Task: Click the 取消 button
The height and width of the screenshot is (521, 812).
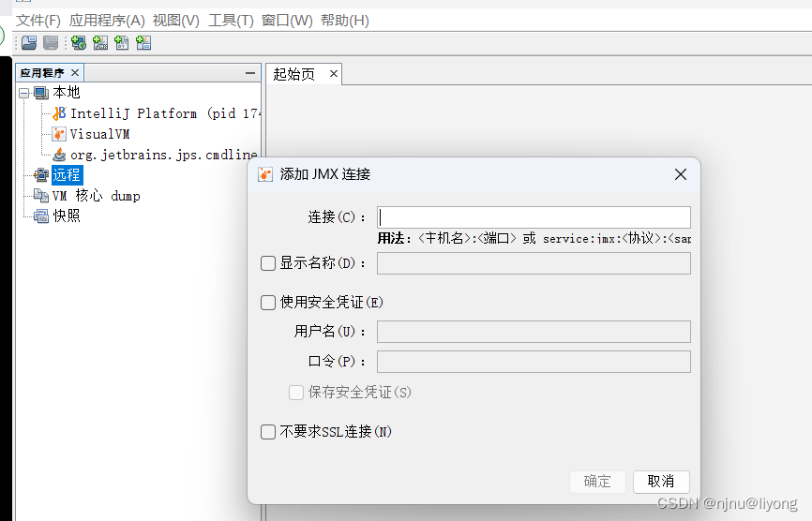Action: click(x=661, y=482)
